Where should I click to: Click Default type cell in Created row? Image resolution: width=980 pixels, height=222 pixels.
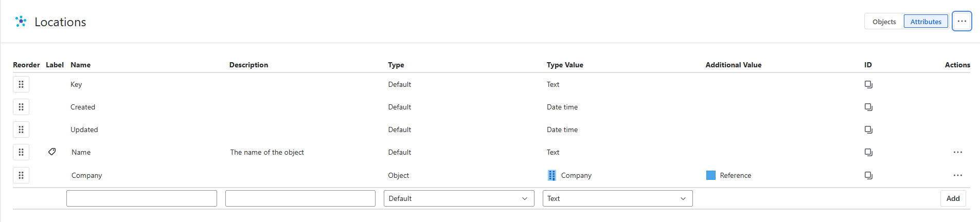pos(399,107)
